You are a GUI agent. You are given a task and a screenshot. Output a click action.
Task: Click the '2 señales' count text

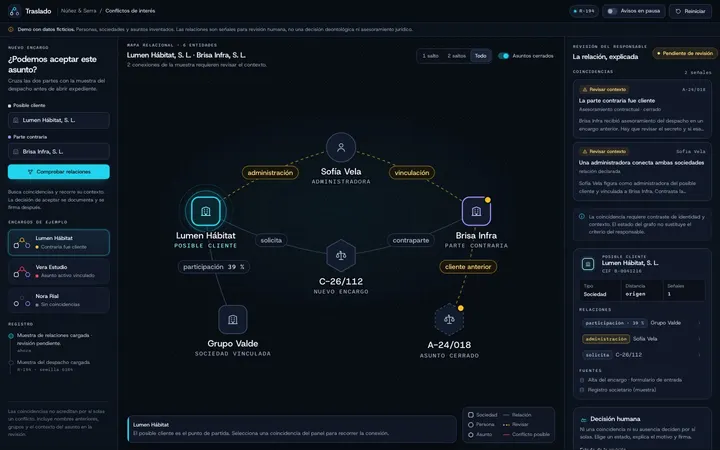698,73
